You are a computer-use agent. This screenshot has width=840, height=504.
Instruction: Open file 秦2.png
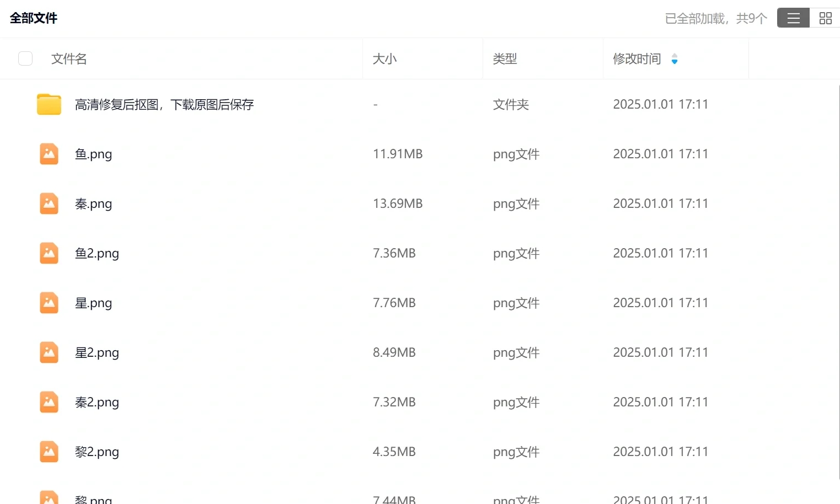tap(97, 402)
